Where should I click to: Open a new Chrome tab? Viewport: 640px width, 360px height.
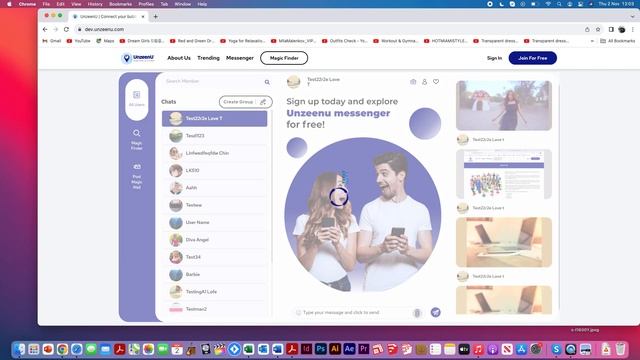click(156, 16)
